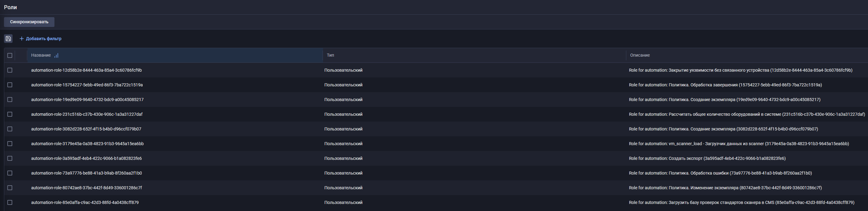868x211 pixels.
Task: Click description Политика. Обработка ошибки
Action: click(721, 173)
